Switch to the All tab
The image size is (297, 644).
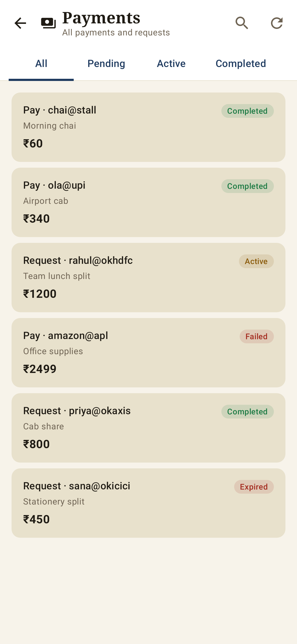point(41,64)
